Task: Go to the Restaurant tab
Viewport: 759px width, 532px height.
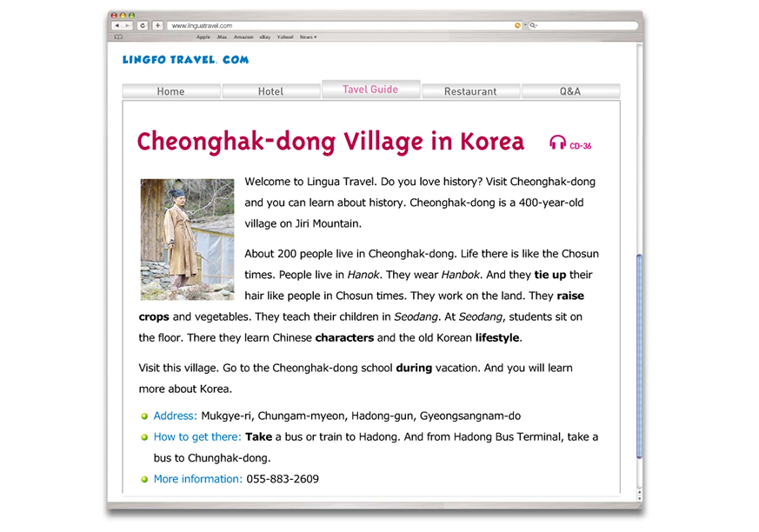Action: [470, 91]
